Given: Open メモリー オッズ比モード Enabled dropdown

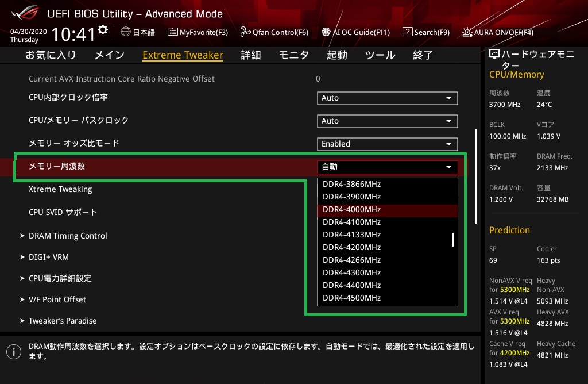Looking at the screenshot, I should 388,144.
